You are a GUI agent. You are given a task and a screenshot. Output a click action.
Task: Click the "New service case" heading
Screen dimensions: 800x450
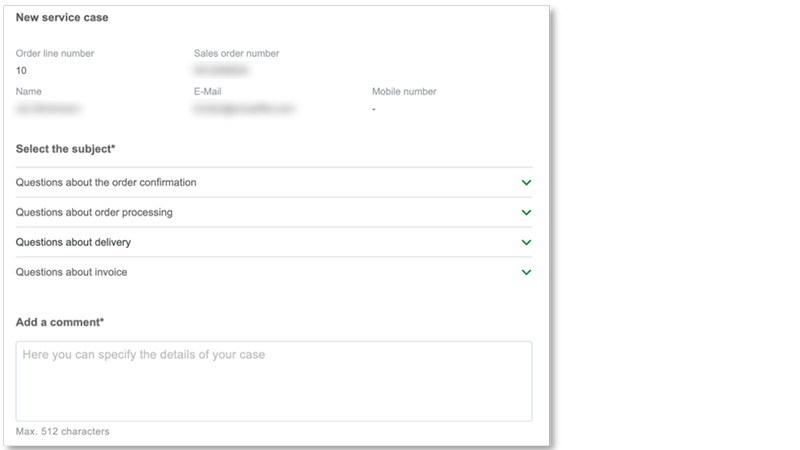62,18
